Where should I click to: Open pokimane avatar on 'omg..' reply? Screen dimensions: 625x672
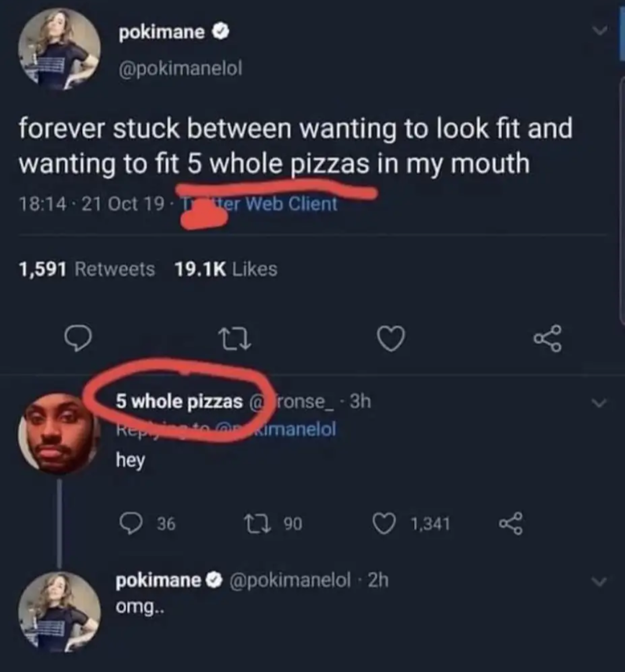pyautogui.click(x=60, y=612)
